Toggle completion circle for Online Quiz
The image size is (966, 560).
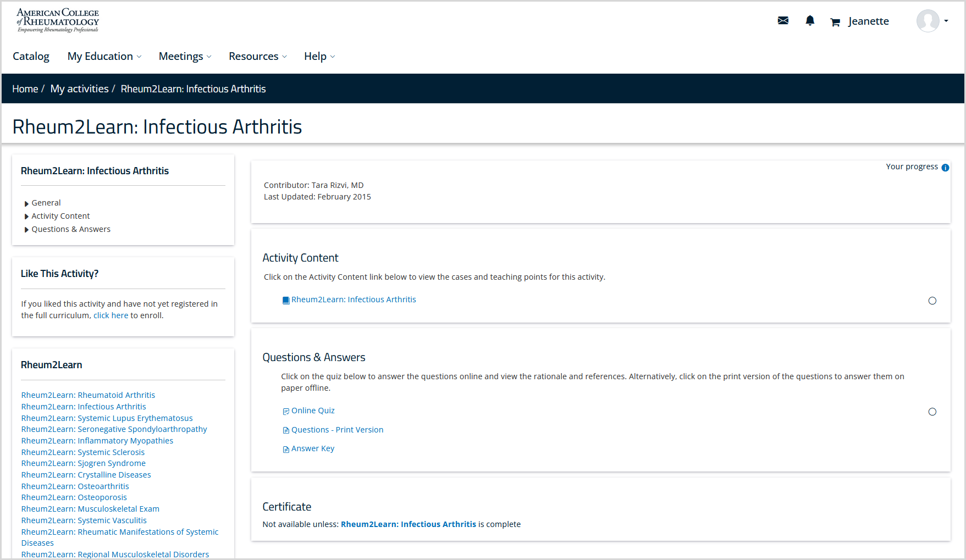tap(932, 412)
